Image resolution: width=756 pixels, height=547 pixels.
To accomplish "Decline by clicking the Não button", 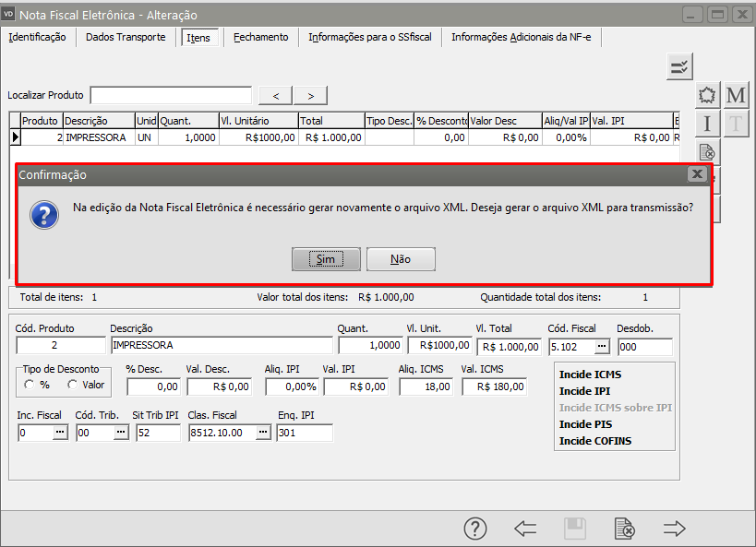I will pyautogui.click(x=401, y=259).
